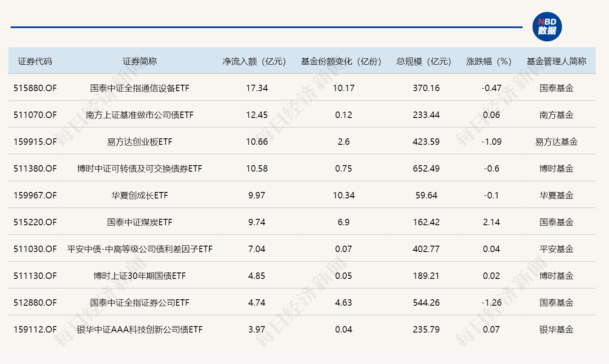
Task: Click fund name 华夏创成长ETF
Action: 140,195
